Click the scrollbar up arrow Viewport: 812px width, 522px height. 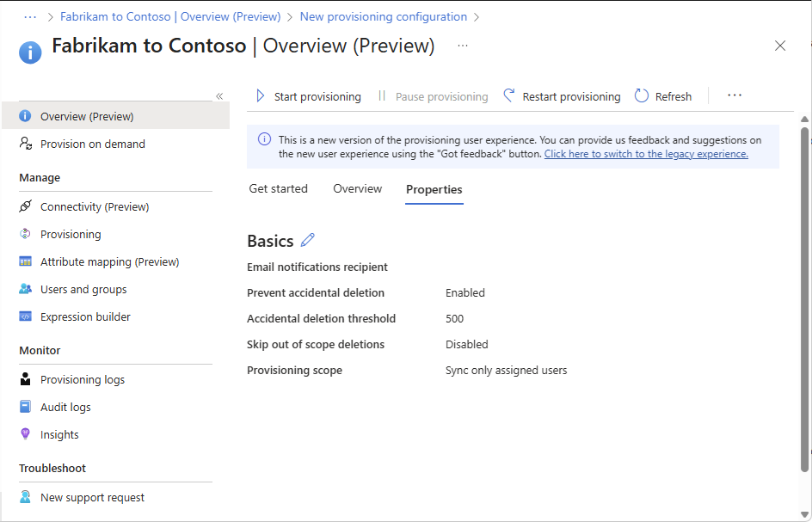coord(804,120)
